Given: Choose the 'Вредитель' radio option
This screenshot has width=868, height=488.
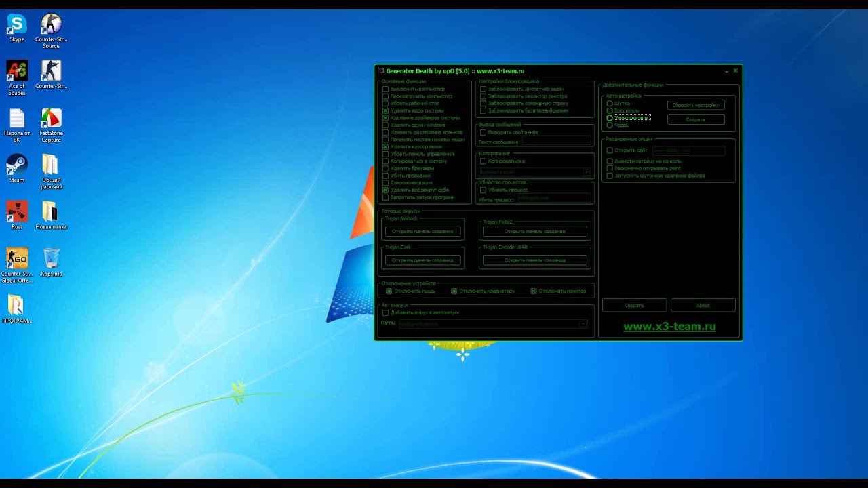Looking at the screenshot, I should tap(610, 110).
